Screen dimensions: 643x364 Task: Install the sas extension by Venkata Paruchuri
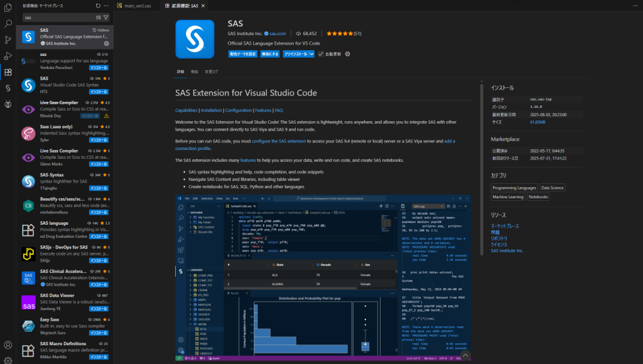pos(99,68)
